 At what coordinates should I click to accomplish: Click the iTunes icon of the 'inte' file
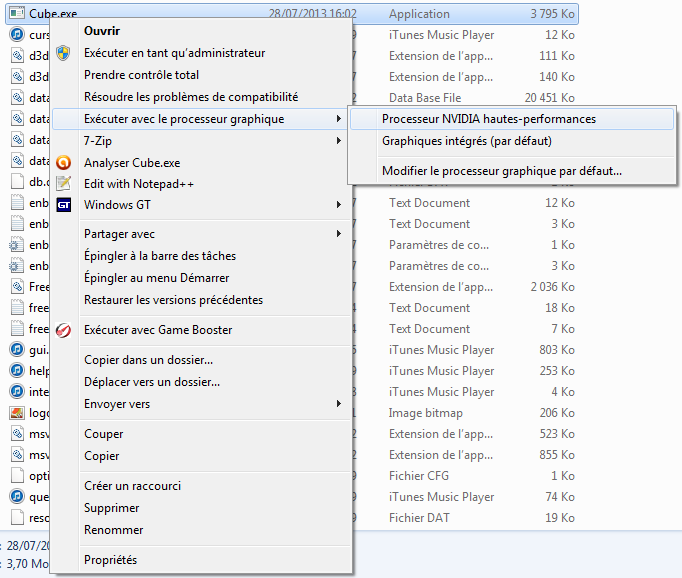(17, 391)
